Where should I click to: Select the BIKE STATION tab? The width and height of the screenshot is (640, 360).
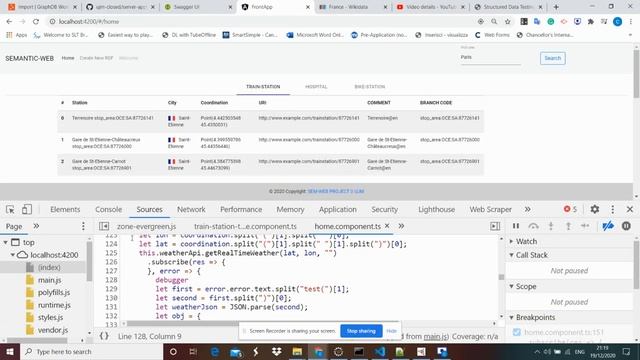point(369,87)
